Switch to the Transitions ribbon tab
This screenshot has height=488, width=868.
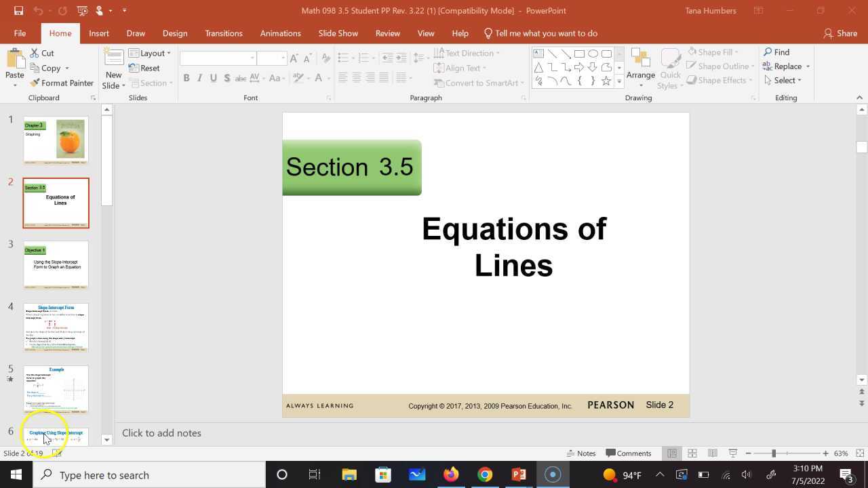(x=224, y=33)
